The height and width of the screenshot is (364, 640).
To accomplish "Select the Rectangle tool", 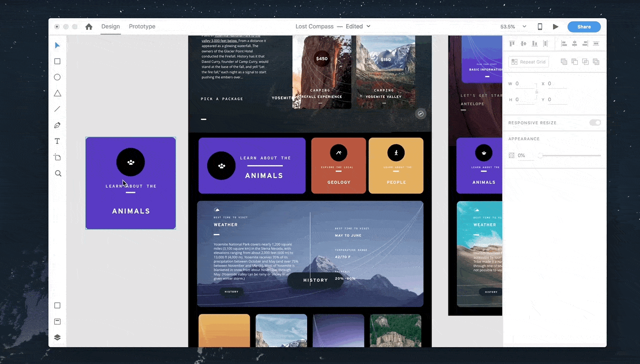I will [x=57, y=61].
